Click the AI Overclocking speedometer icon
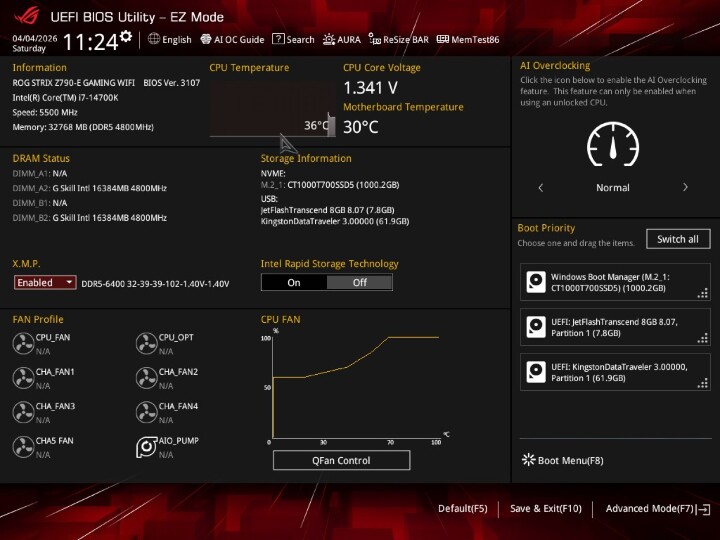The height and width of the screenshot is (540, 720). 613,144
